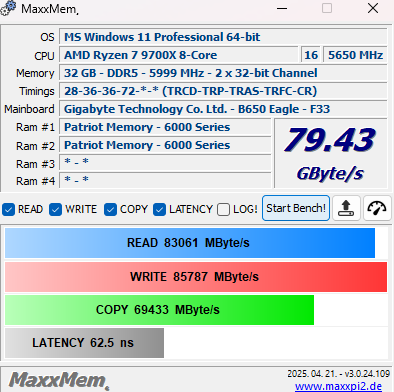Click the Memory field 32 GB DDR5
The image size is (394, 392).
click(223, 73)
